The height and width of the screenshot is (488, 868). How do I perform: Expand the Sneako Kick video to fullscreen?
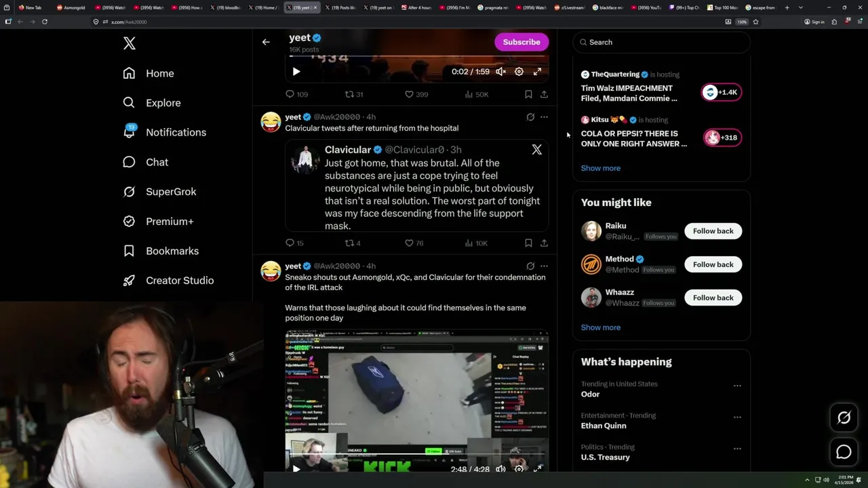pos(537,468)
